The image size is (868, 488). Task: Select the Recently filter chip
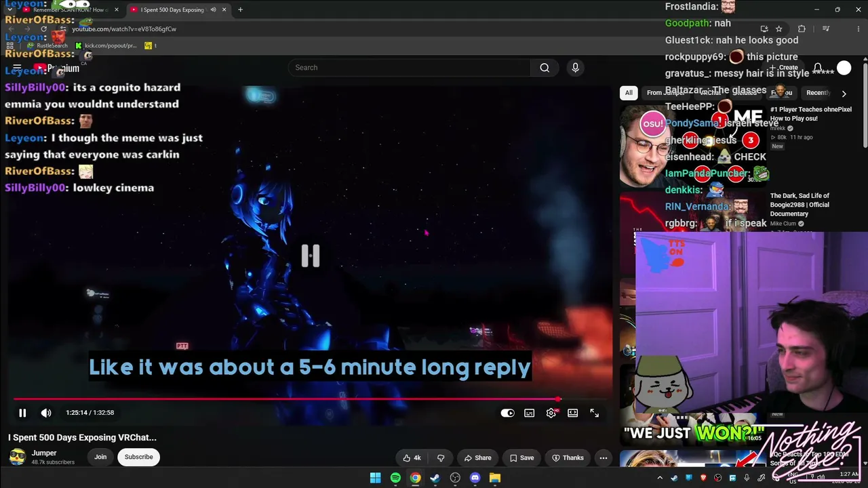click(818, 93)
